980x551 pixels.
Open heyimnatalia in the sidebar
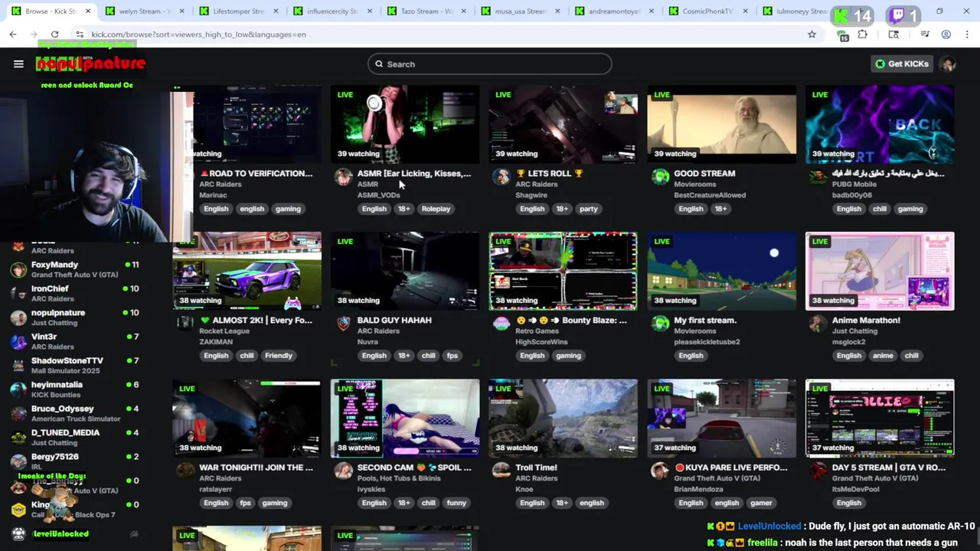click(75, 390)
